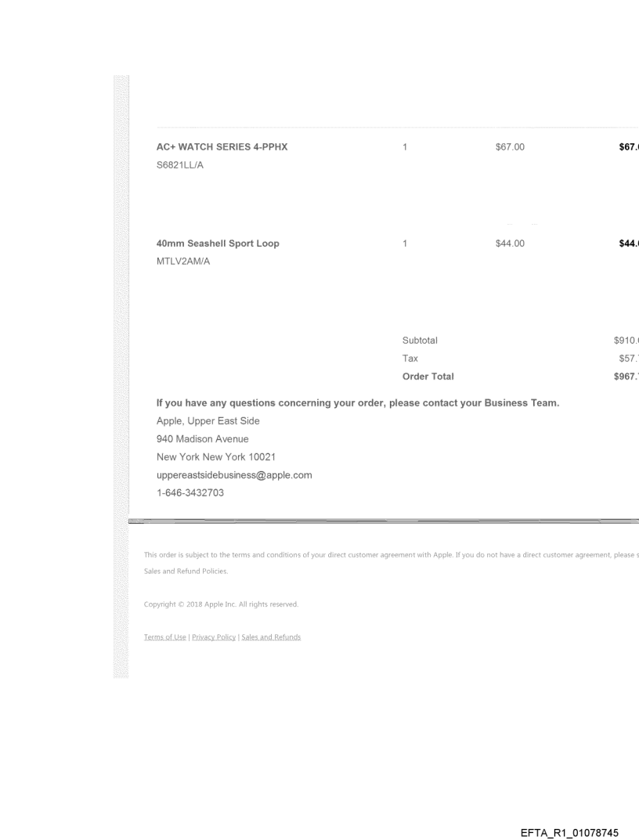Viewport: 639px width, 840px height.
Task: Click the 940 Madison Avenue address line
Action: click(202, 439)
